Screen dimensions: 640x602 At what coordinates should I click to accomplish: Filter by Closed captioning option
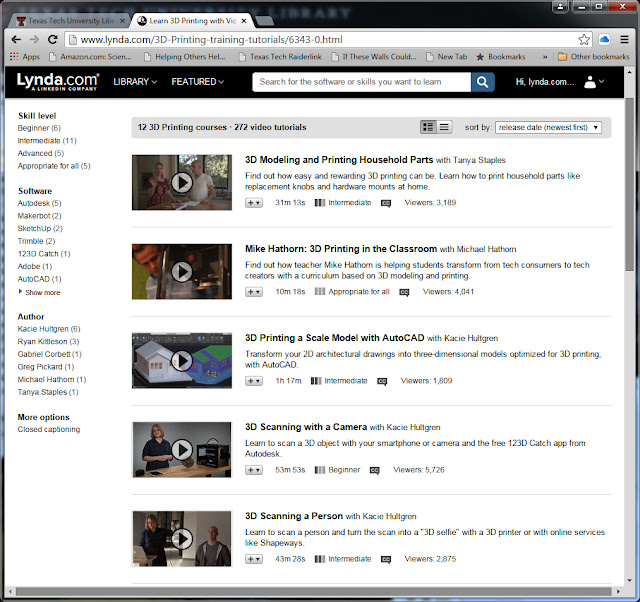(x=49, y=429)
